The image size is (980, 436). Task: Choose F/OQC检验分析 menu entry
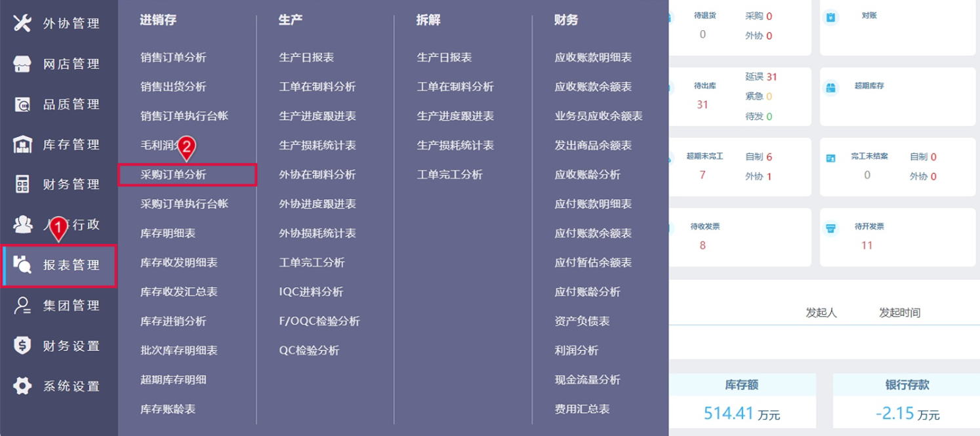319,321
